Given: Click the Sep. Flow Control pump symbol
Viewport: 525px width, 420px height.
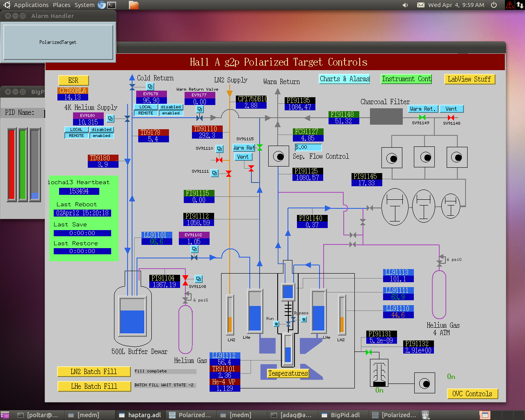Looking at the screenshot, I should coord(278,156).
